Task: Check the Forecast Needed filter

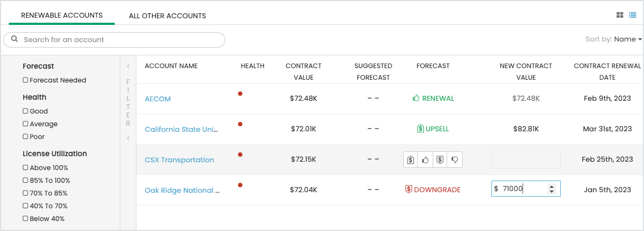Action: click(x=26, y=80)
